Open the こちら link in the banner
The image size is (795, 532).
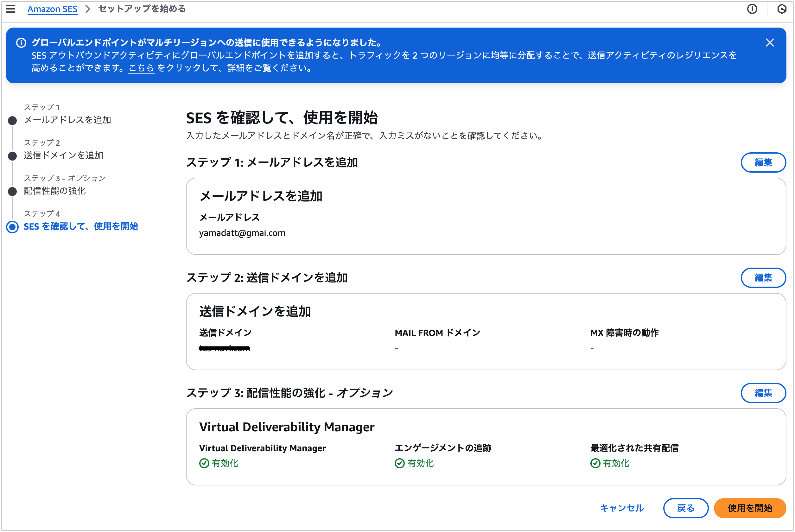(141, 68)
